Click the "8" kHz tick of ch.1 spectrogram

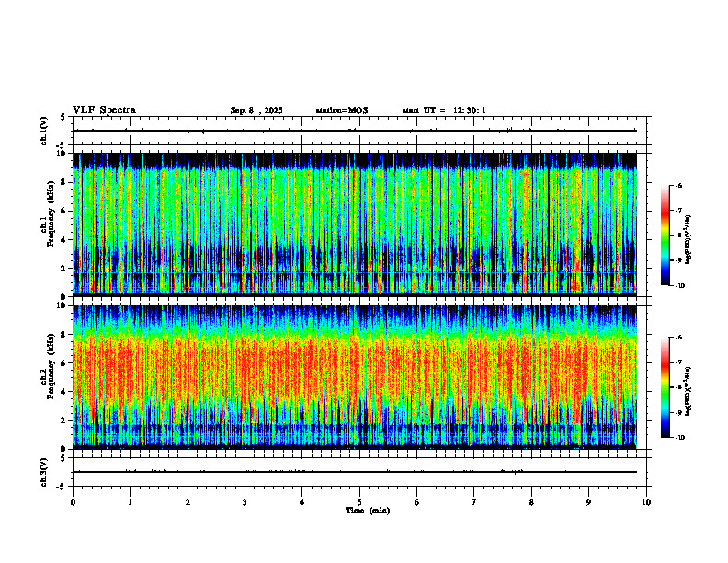coord(63,182)
